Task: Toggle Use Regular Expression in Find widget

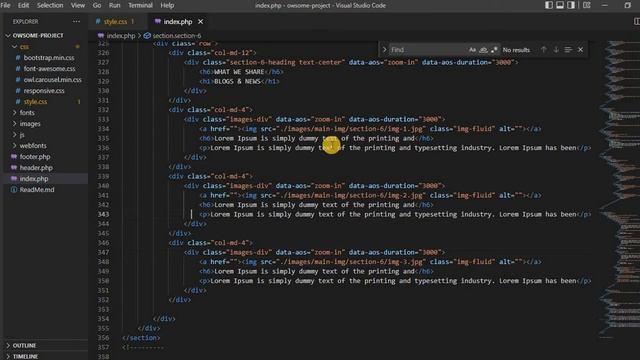Action: coord(494,50)
